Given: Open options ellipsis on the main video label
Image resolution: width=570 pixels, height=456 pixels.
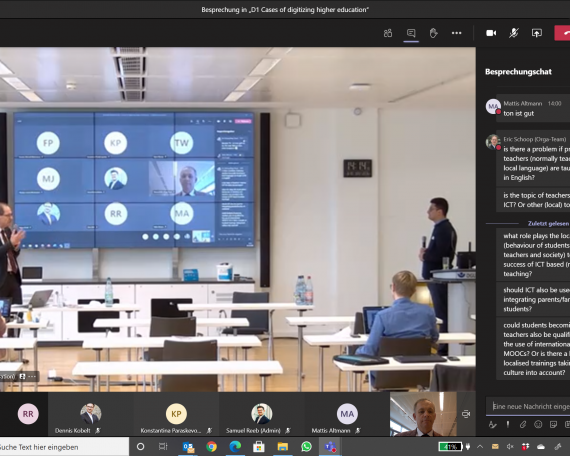Looking at the screenshot, I should pos(32,376).
